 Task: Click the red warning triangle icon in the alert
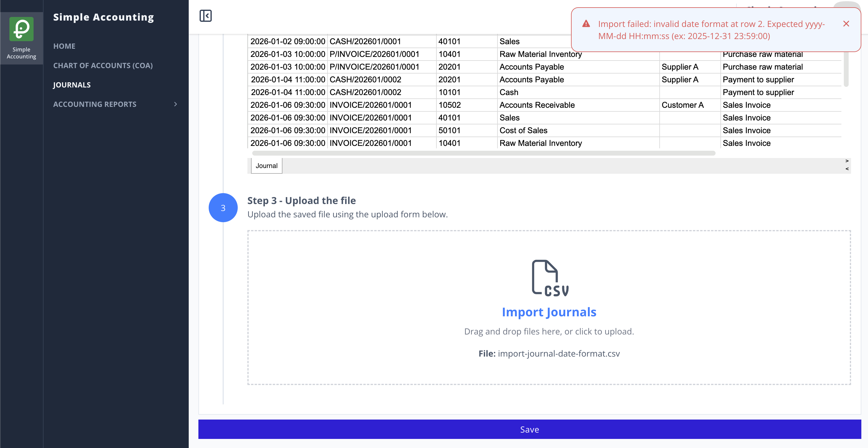(x=586, y=24)
